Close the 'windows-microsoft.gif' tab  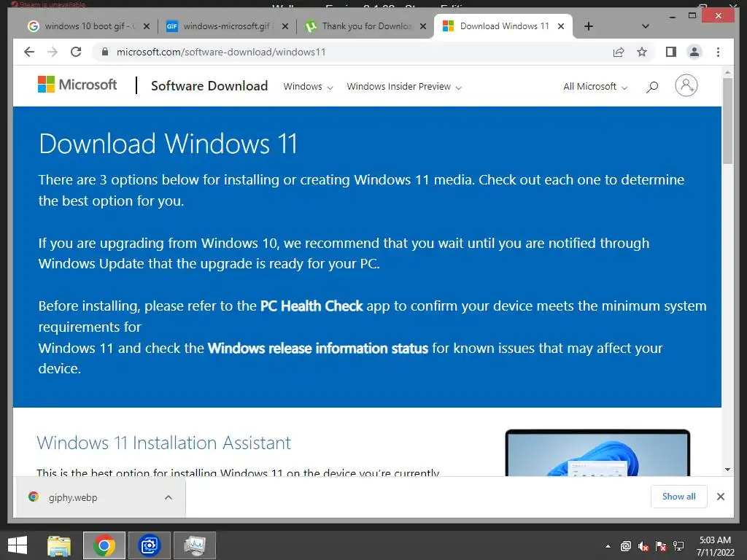(285, 26)
